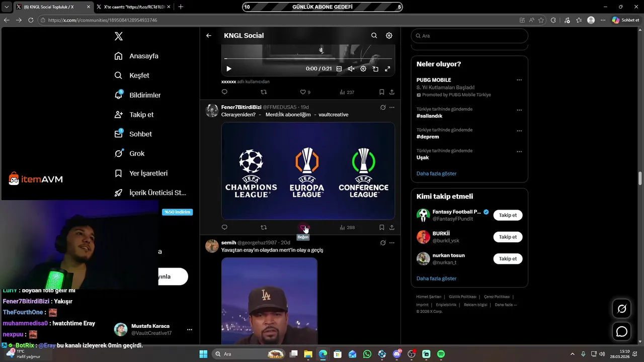Screen dimensions: 644x362
Task: Open Spotify from the taskbar
Action: [441, 354]
